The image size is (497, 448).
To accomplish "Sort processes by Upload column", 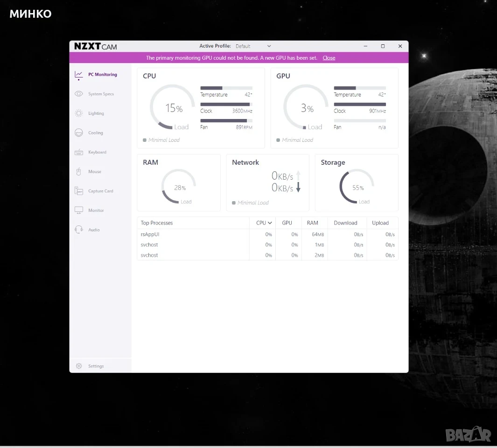I will 380,223.
